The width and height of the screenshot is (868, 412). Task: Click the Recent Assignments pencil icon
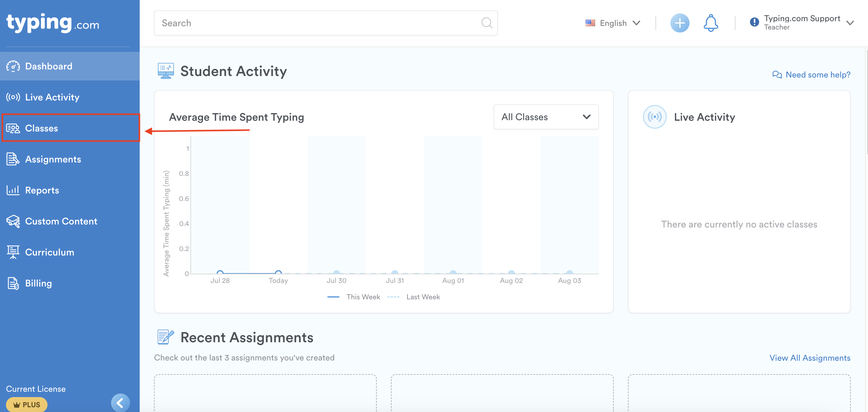[x=166, y=337]
